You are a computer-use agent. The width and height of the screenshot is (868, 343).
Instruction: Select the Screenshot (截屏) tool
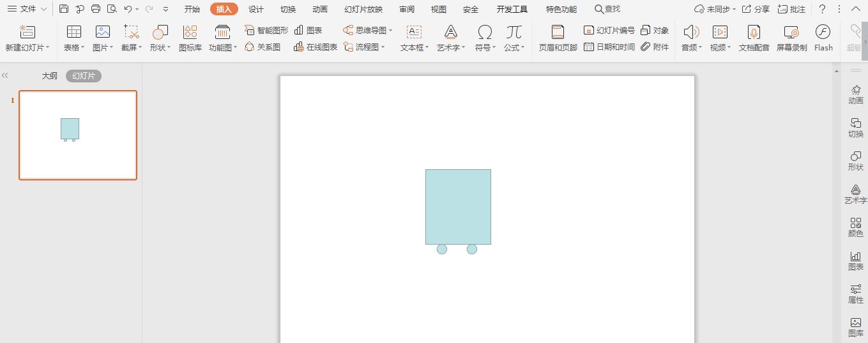[132, 32]
